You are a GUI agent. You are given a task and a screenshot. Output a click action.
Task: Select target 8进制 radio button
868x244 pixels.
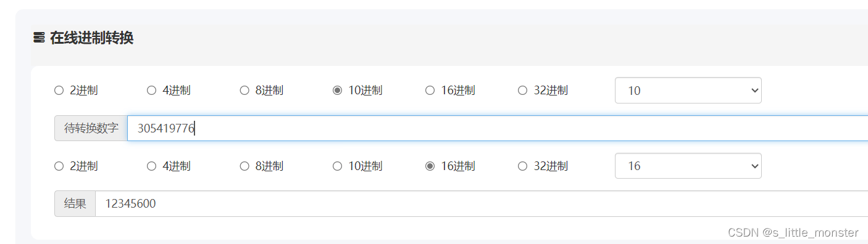coord(244,166)
